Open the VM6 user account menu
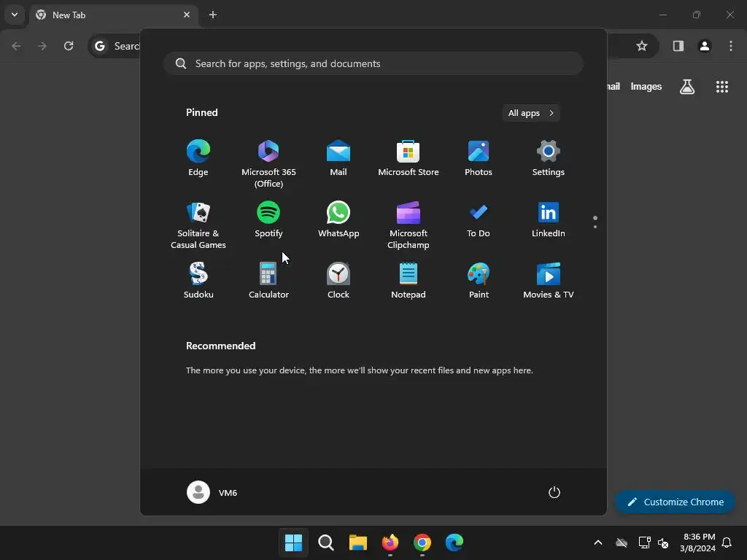Viewport: 747px width, 560px height. click(212, 492)
